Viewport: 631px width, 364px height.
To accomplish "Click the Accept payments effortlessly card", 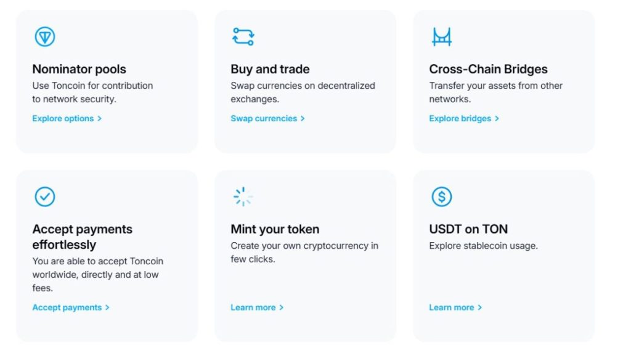I will (x=106, y=256).
